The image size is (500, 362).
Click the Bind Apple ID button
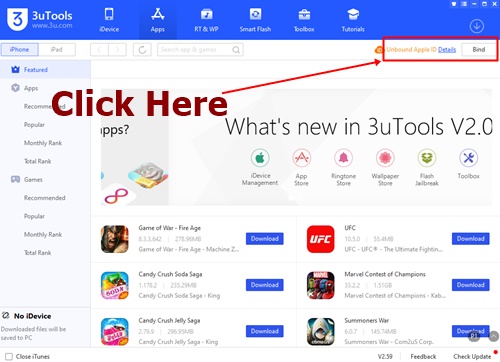(x=479, y=50)
